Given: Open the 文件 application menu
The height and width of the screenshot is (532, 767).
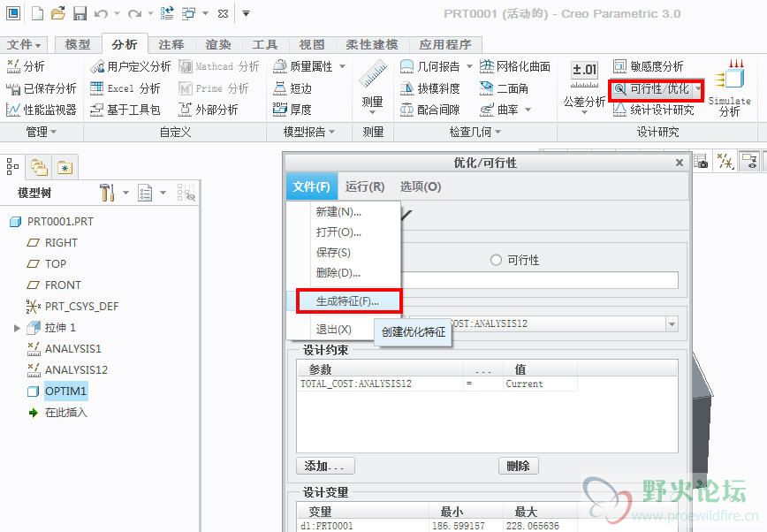Looking at the screenshot, I should [x=23, y=44].
